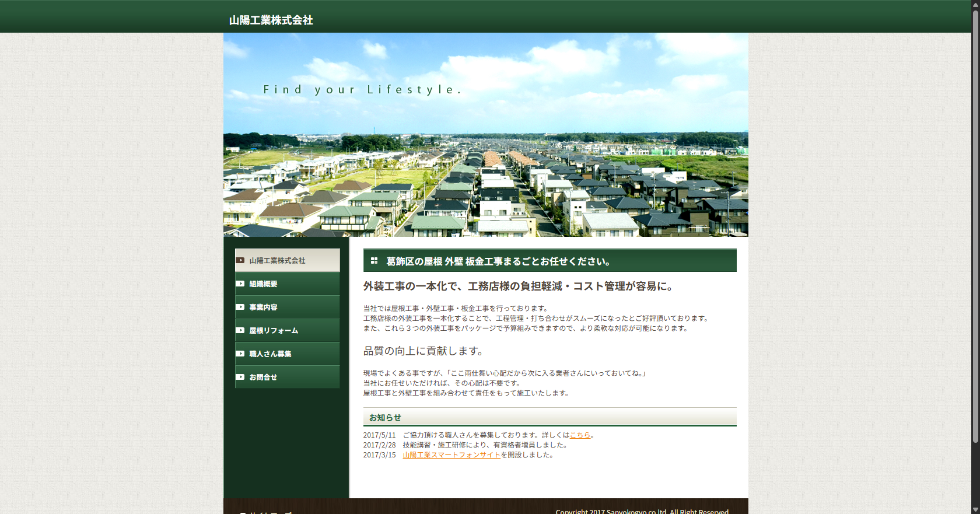This screenshot has width=980, height=514.
Task: Click the arrow icon beside 組織概要
Action: pyautogui.click(x=240, y=284)
